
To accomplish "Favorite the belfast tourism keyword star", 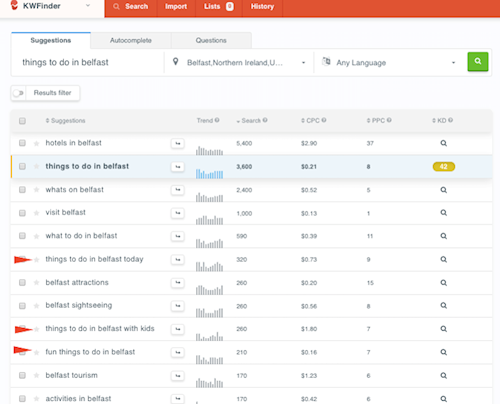I will click(x=36, y=376).
